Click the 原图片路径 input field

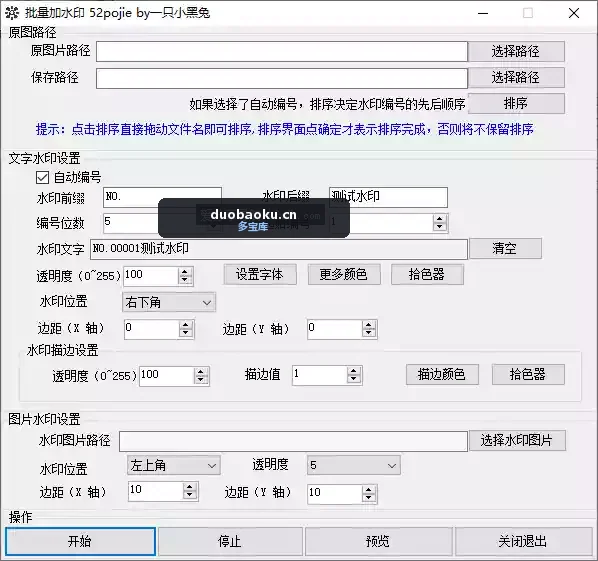[x=282, y=51]
